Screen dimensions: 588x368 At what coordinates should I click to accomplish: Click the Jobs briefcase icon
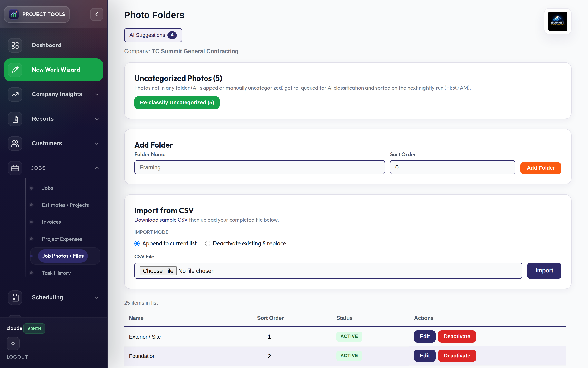(15, 168)
